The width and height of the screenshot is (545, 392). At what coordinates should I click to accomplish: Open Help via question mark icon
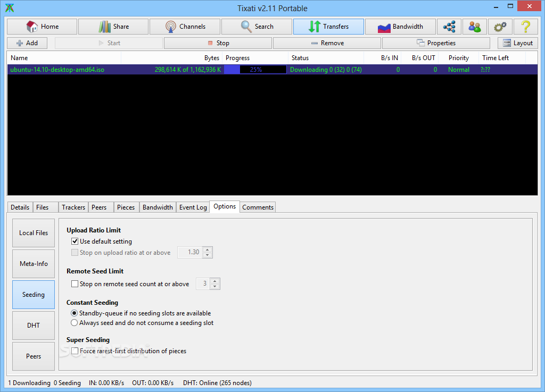pos(525,27)
